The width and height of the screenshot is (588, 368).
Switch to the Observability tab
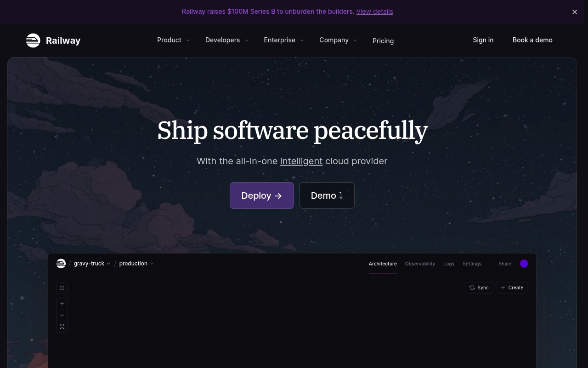point(420,264)
